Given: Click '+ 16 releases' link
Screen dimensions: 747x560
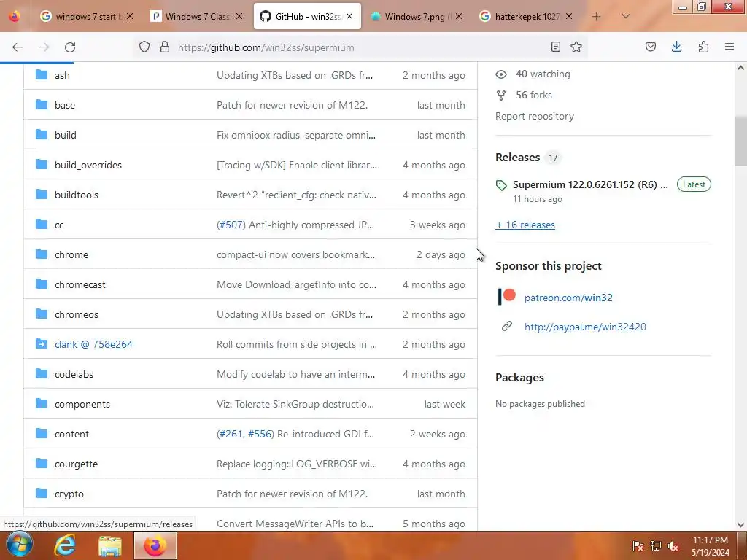Looking at the screenshot, I should (x=525, y=225).
